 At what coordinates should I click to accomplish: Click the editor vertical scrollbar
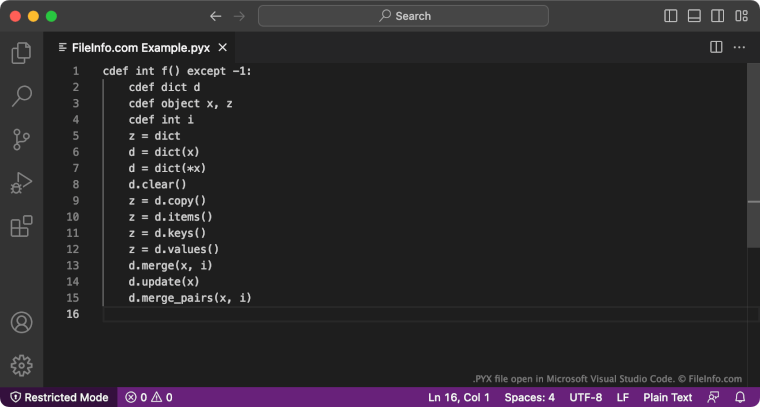(x=754, y=150)
